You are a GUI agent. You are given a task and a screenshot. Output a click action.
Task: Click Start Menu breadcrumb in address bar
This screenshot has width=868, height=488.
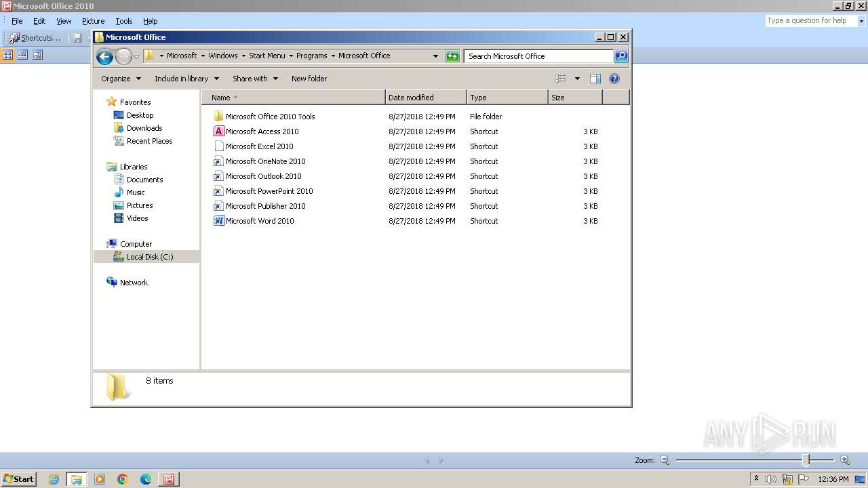coord(267,56)
